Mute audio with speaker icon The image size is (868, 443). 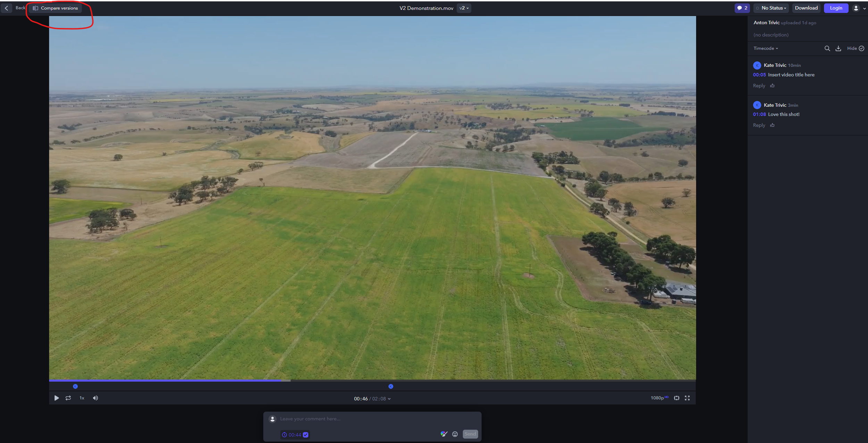click(x=95, y=398)
